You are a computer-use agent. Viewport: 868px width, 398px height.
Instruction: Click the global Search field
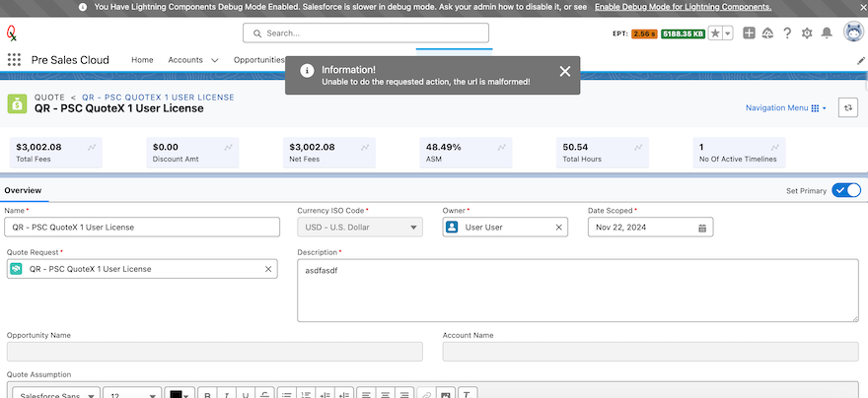pos(366,33)
